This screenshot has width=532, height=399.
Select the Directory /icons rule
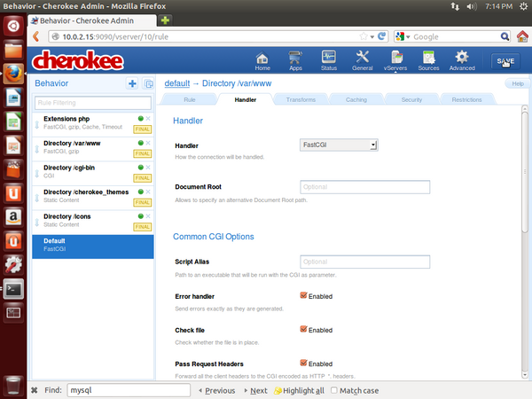pyautogui.click(x=92, y=222)
